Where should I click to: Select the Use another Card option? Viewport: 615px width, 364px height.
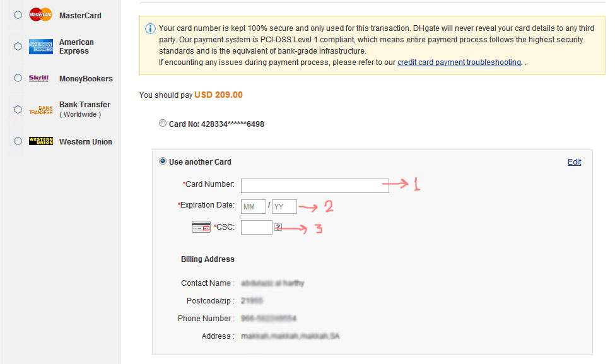[x=163, y=161]
